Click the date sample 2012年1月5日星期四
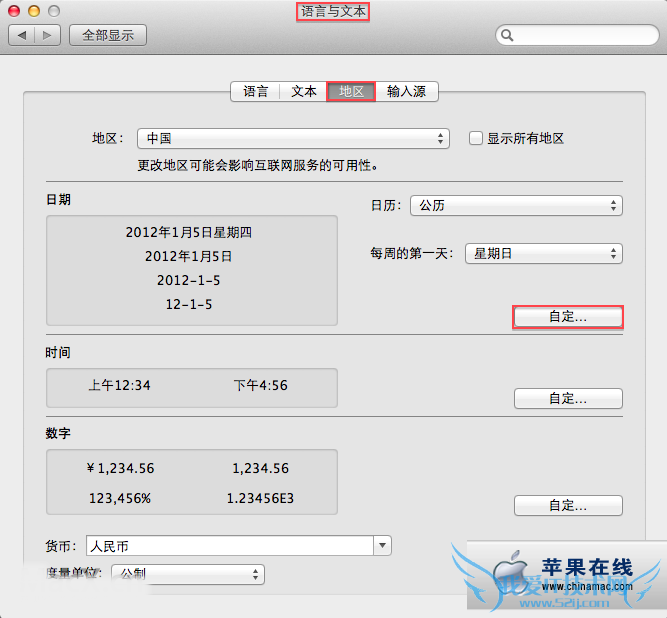Viewport: 667px width, 618px height. (x=188, y=233)
